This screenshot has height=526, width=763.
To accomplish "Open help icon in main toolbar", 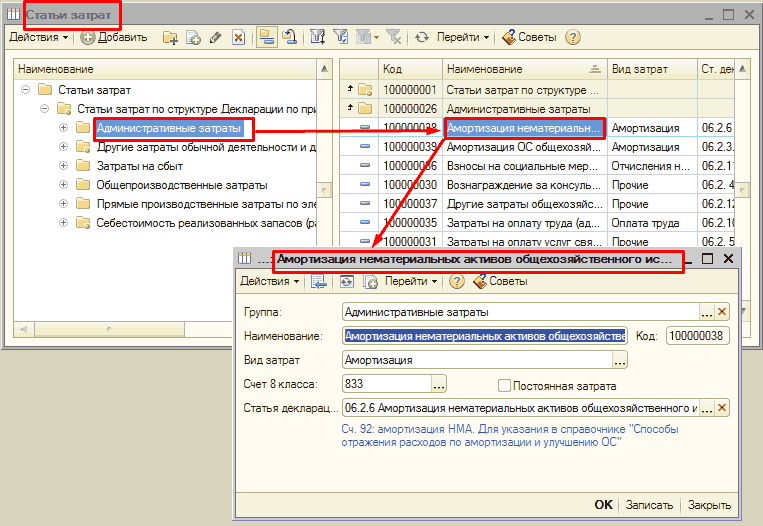I will pyautogui.click(x=572, y=37).
